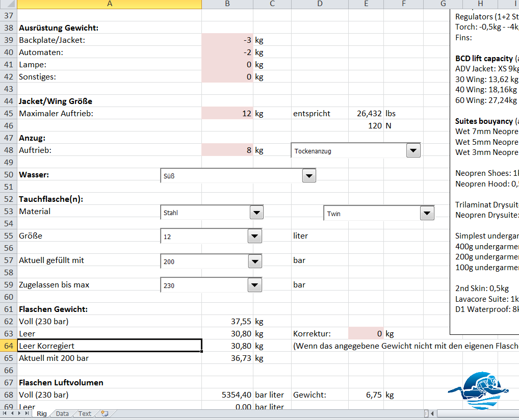This screenshot has height=420, width=519.
Task: Open the Tockenanzug suit type dropdown
Action: [413, 151]
